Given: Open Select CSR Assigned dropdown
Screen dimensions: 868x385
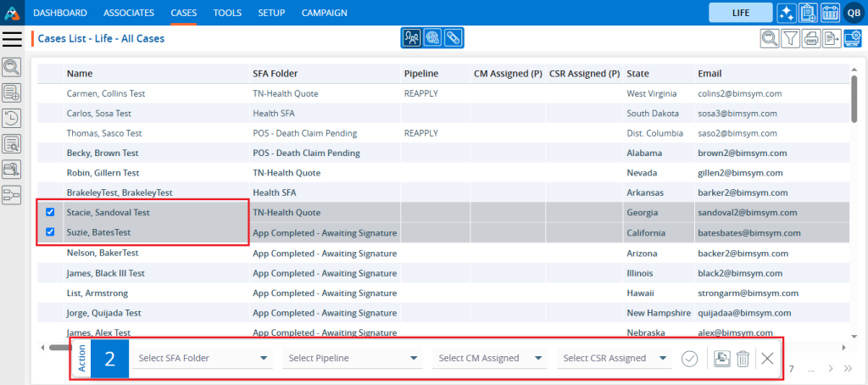Looking at the screenshot, I should pos(615,359).
